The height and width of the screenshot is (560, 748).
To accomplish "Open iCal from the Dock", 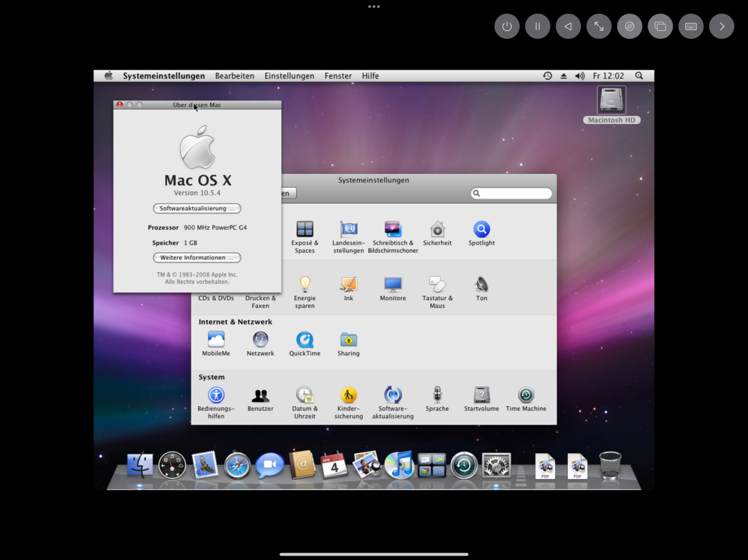I will coord(334,465).
